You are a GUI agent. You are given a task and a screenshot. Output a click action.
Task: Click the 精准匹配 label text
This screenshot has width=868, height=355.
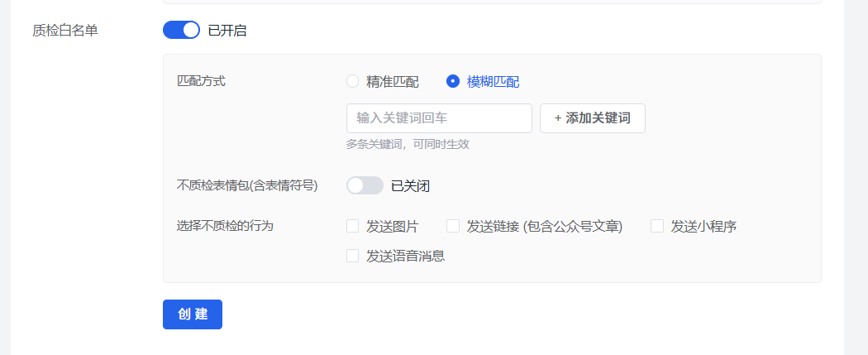point(393,82)
